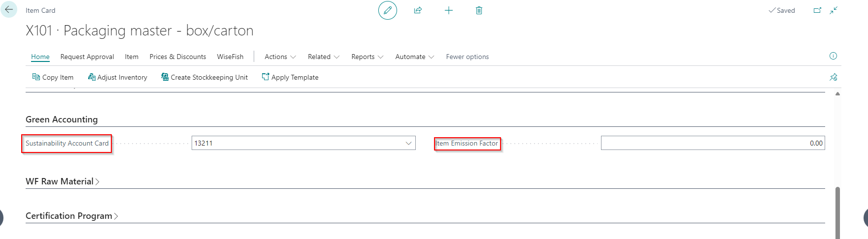The height and width of the screenshot is (239, 868).
Task: Click the trash delete icon
Action: coord(479,10)
